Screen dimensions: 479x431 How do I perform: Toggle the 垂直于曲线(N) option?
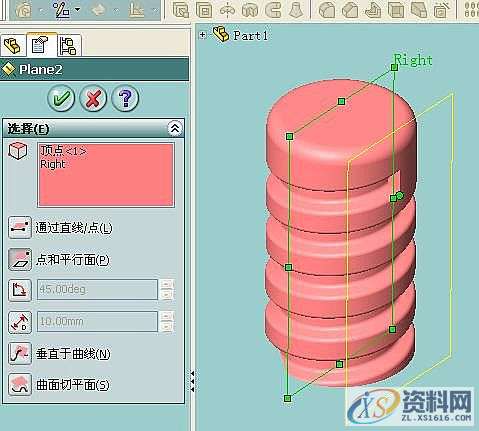tap(20, 353)
